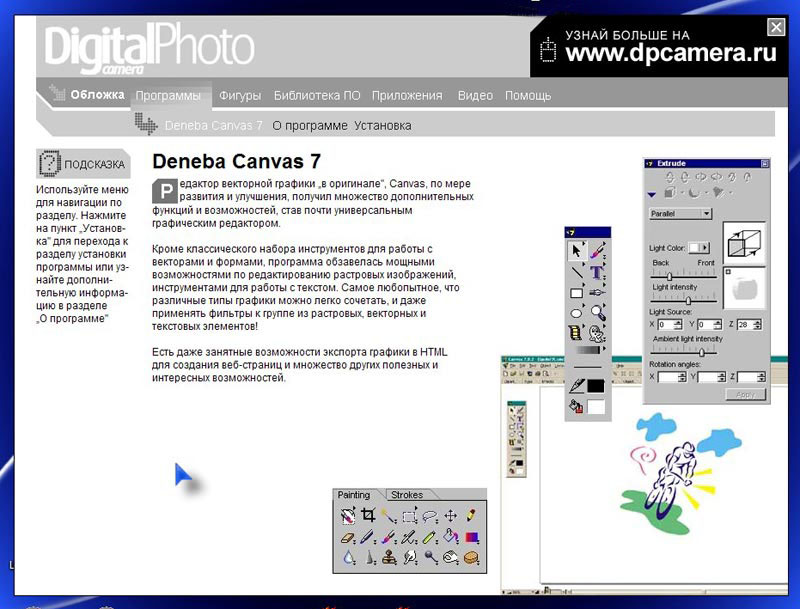Select the paintbrush tool in the toolbox
The image size is (800, 609).
597,251
